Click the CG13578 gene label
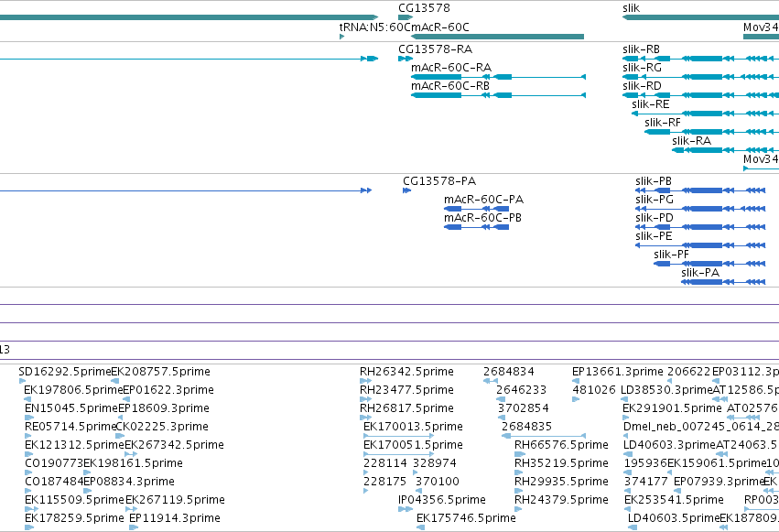The image size is (779, 532). pos(424,8)
